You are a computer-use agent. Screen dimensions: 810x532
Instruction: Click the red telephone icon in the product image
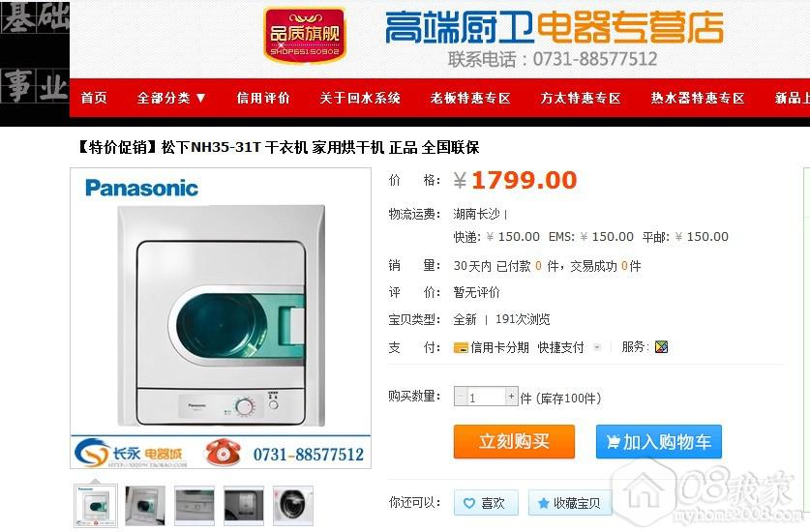[223, 452]
